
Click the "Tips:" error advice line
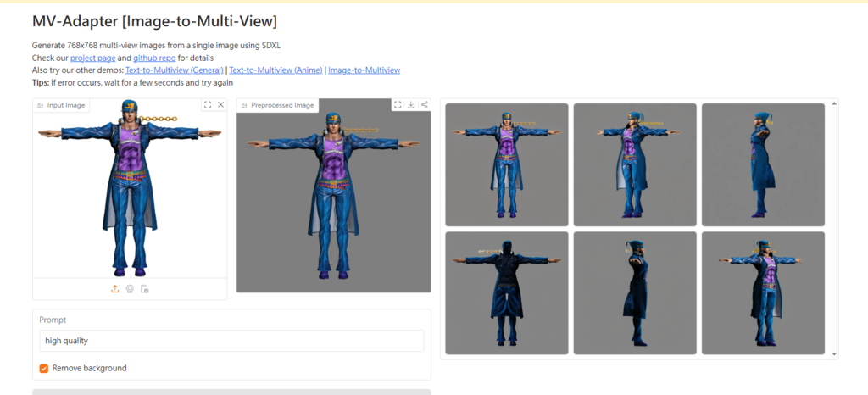[133, 83]
